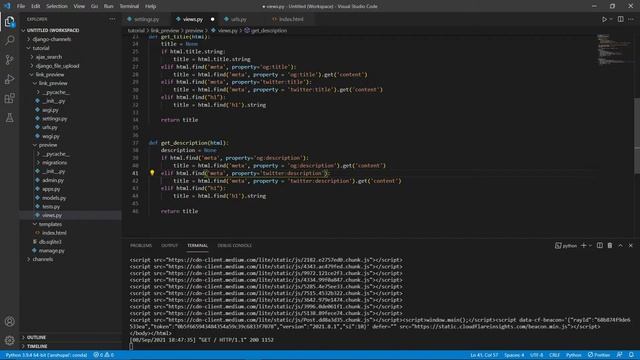Viewport: 640px width, 360px height.
Task: Open the View menu
Action: 79,6
